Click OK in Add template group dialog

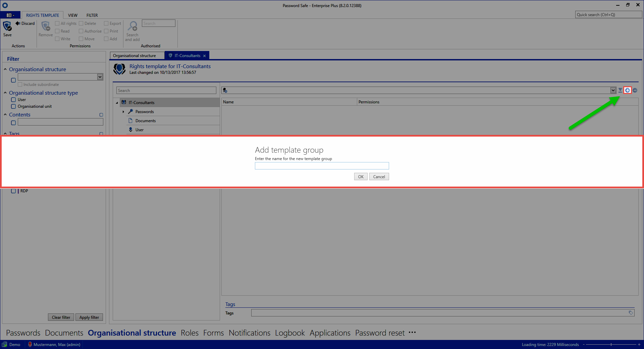pyautogui.click(x=361, y=177)
